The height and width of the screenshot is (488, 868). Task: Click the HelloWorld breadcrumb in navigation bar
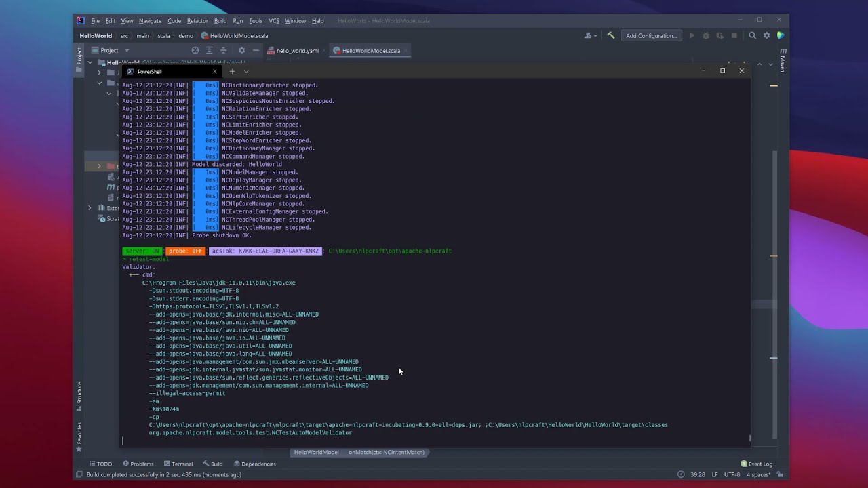[96, 36]
